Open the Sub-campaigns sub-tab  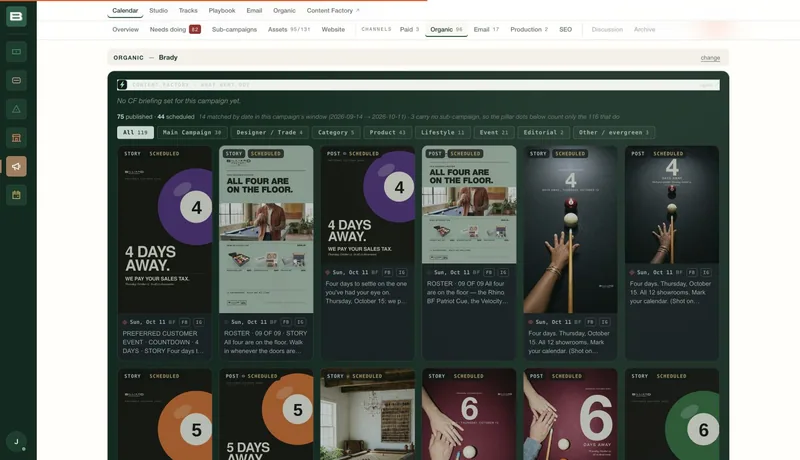pyautogui.click(x=234, y=30)
